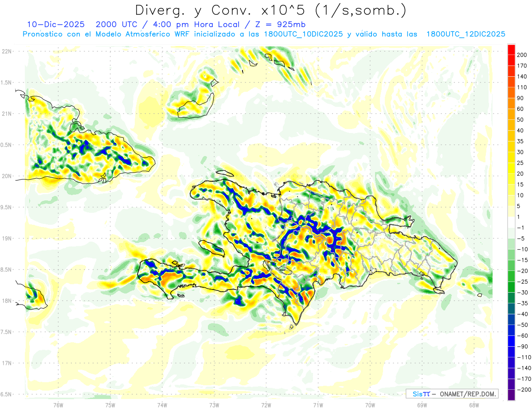Click the "-40" legend value
Image resolution: width=532 pixels, height=411 pixels.
(x=522, y=314)
